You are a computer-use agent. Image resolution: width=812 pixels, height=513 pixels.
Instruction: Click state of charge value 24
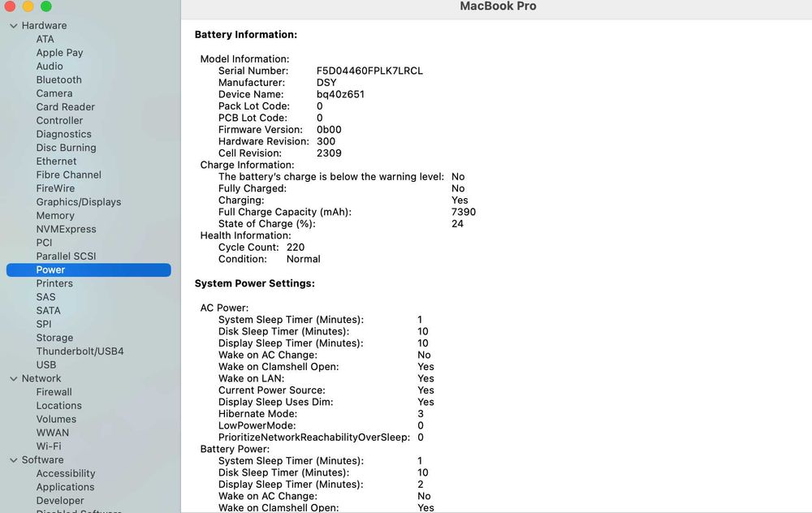click(x=457, y=224)
